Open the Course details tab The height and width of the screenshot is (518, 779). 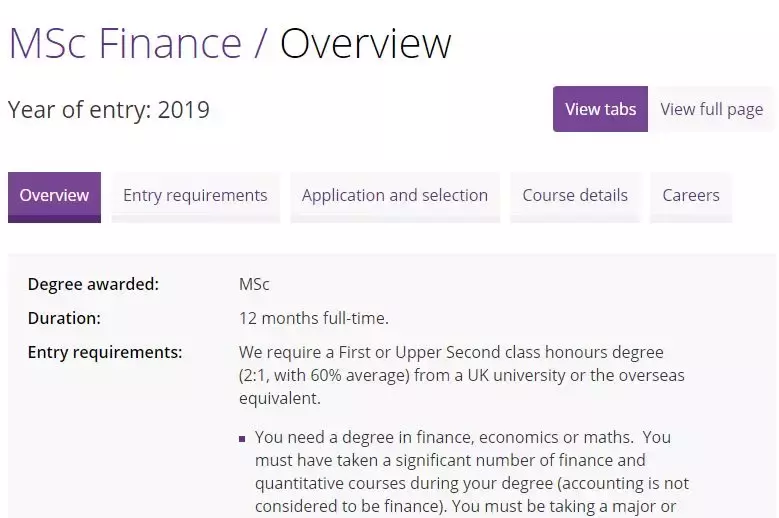point(575,195)
